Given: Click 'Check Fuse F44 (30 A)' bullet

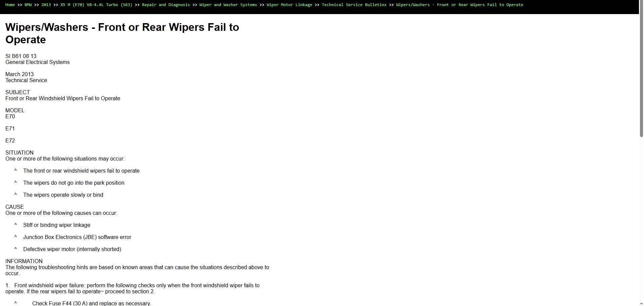Looking at the screenshot, I should [x=92, y=303].
